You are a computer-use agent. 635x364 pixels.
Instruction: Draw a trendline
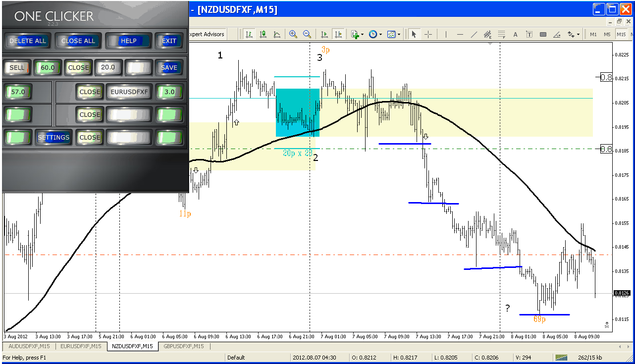click(x=474, y=34)
